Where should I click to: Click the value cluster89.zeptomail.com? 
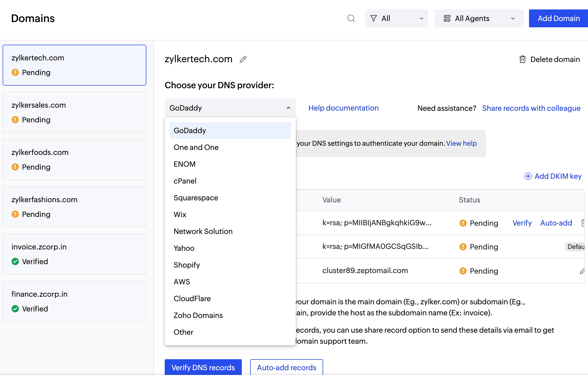(365, 271)
